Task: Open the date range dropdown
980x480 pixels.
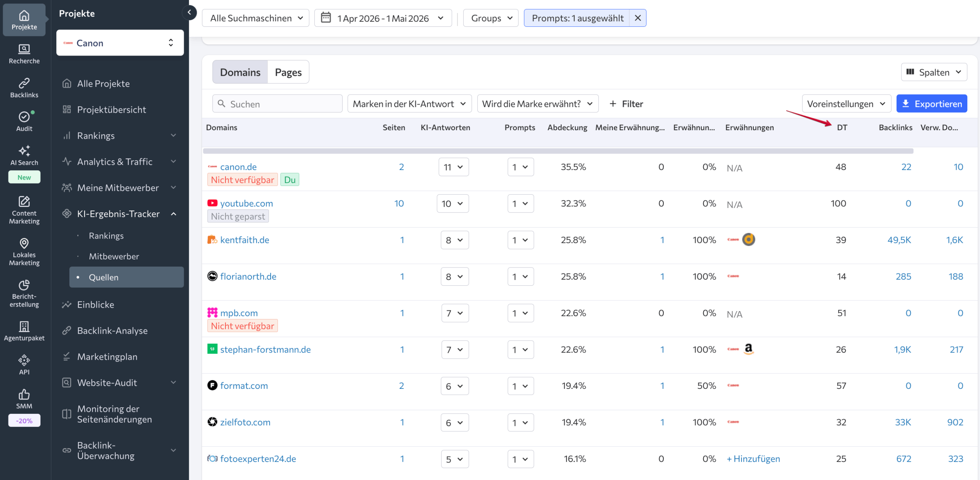Action: coord(383,18)
